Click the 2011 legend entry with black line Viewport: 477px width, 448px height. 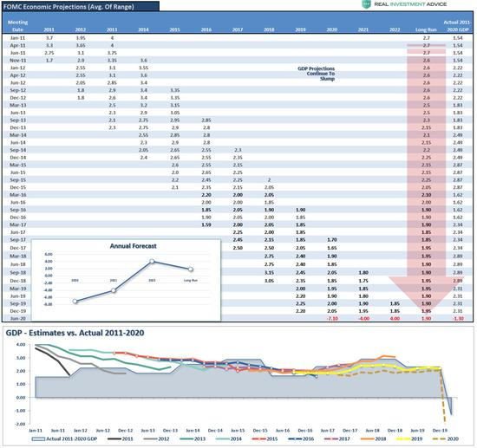click(x=121, y=438)
